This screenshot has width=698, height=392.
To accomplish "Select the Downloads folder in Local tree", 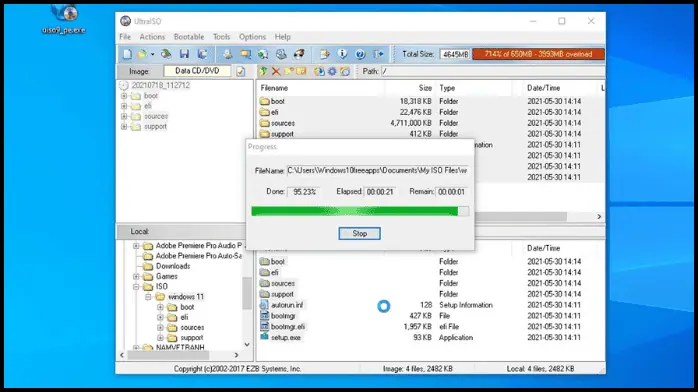I will pos(173,266).
